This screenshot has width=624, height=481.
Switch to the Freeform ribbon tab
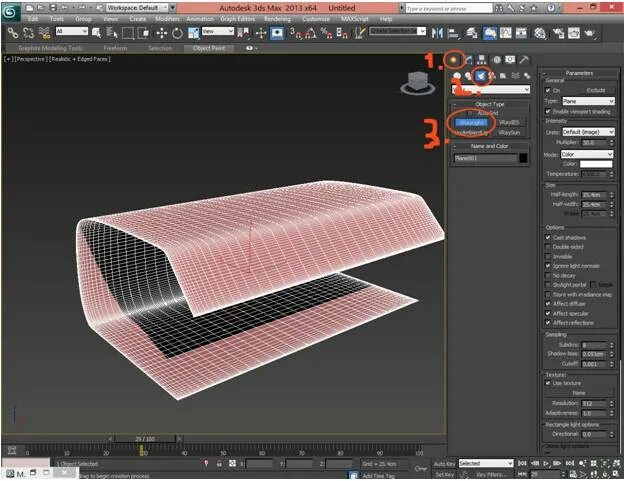coord(115,48)
